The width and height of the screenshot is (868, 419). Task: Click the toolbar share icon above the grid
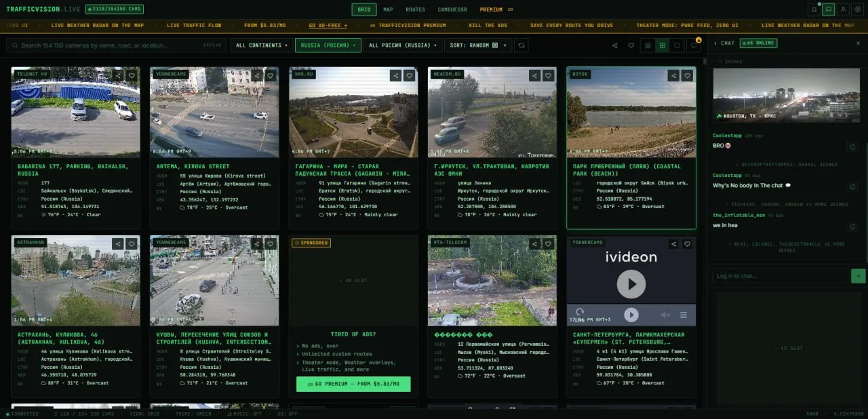(615, 45)
